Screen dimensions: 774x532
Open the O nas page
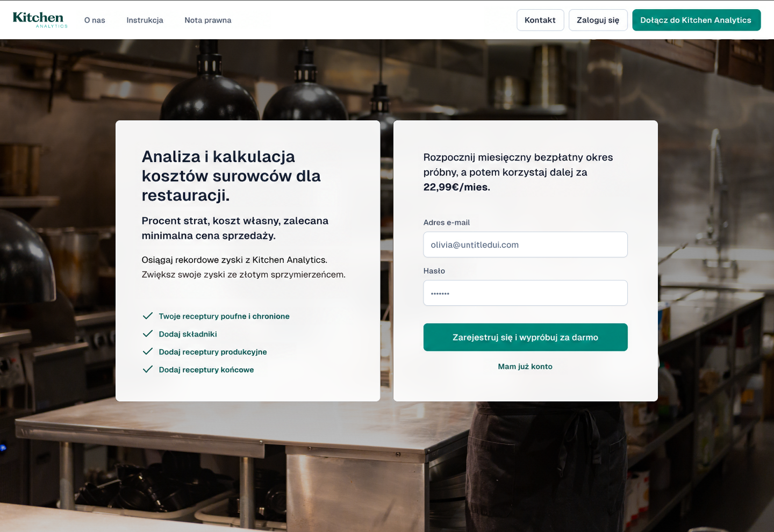pos(95,20)
